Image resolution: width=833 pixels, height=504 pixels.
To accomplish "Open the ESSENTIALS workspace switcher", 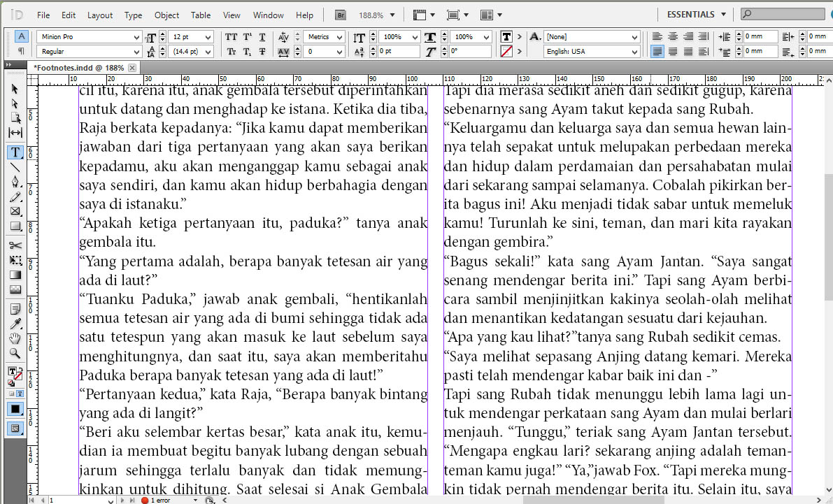I will coord(696,15).
